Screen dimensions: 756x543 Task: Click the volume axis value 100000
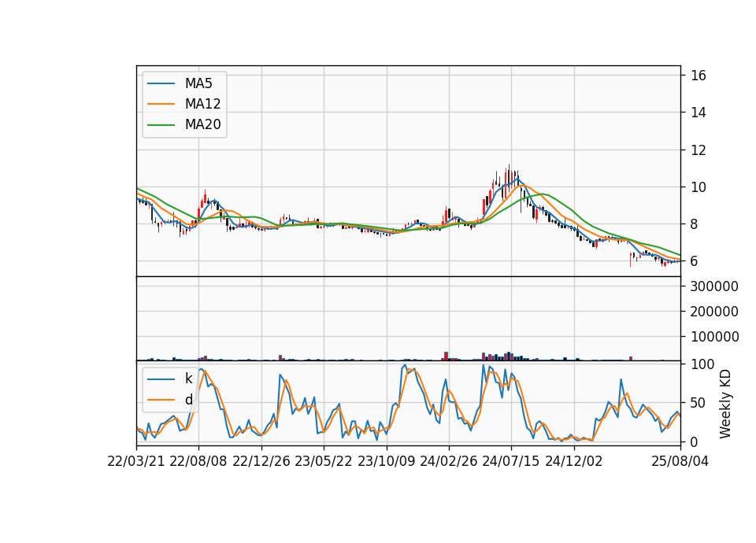click(x=714, y=336)
